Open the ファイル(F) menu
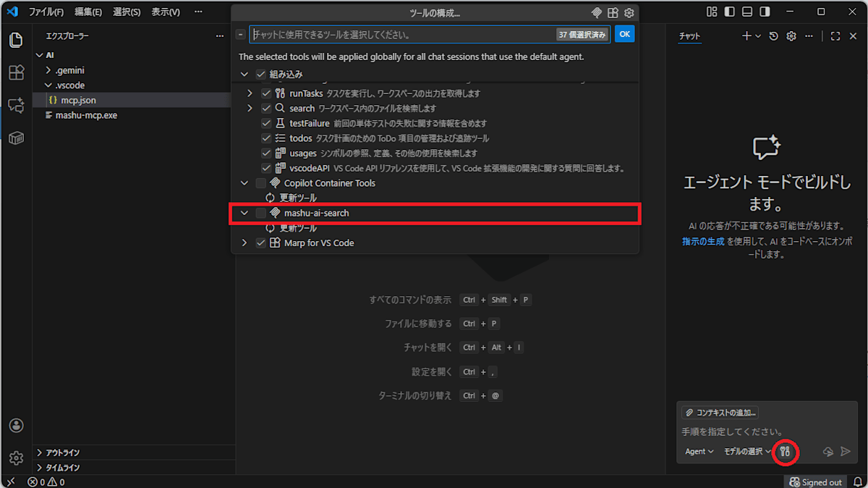Image resolution: width=868 pixels, height=488 pixels. click(x=46, y=12)
